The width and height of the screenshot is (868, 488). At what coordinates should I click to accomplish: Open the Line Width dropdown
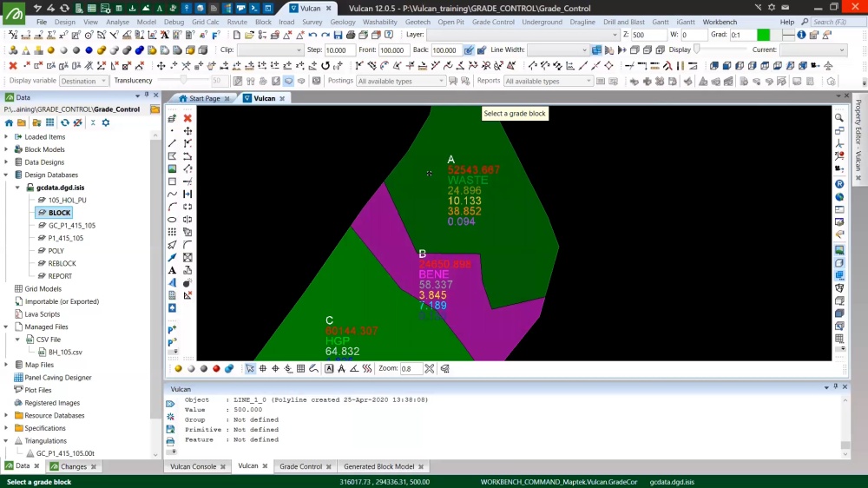coord(558,49)
